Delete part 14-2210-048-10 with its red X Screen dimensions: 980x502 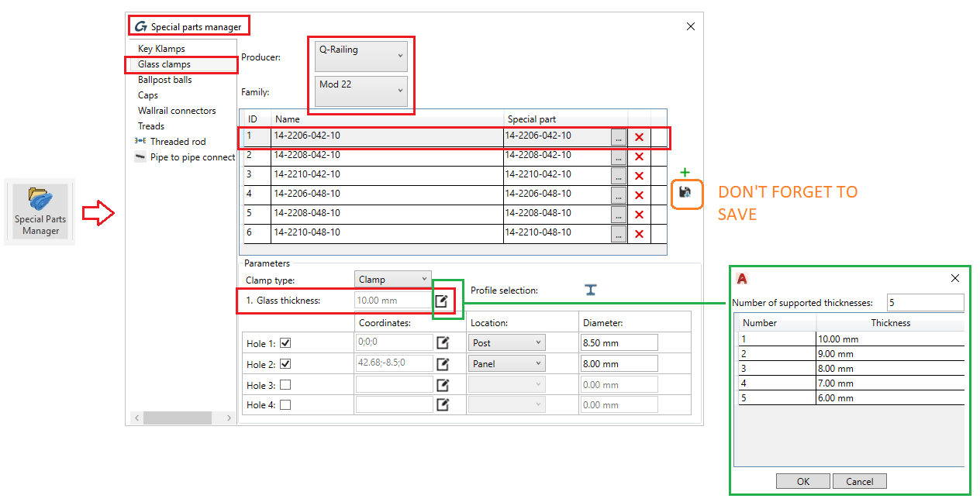pyautogui.click(x=638, y=232)
